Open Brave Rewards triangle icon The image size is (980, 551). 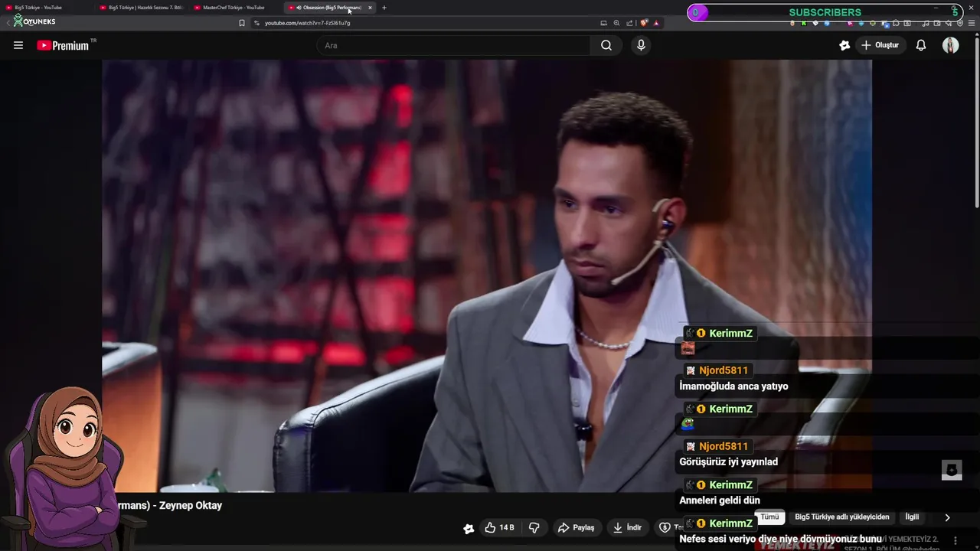click(x=656, y=23)
